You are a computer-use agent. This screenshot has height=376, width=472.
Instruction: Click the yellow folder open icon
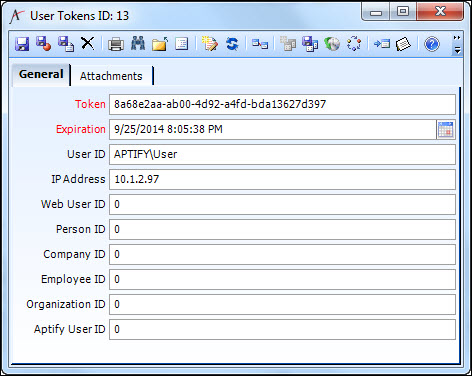(x=160, y=44)
